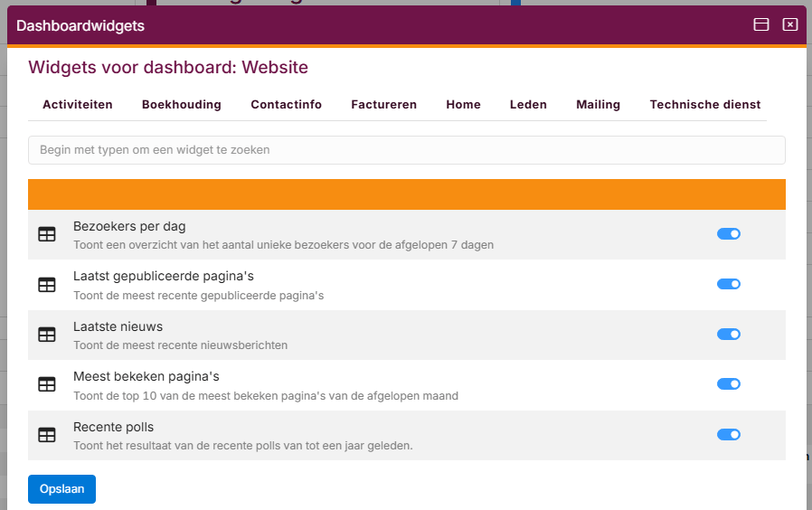The width and height of the screenshot is (812, 510).
Task: Select the Leden tab
Action: (x=528, y=105)
